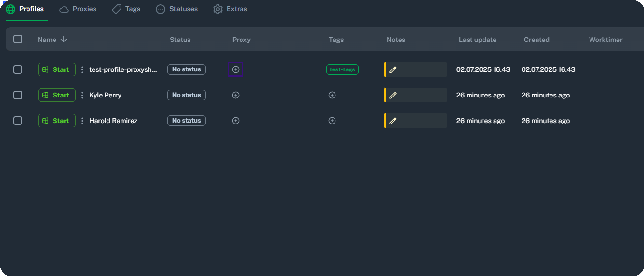Add a proxy to test-profile-proxysh row
The width and height of the screenshot is (644, 276).
(x=236, y=69)
